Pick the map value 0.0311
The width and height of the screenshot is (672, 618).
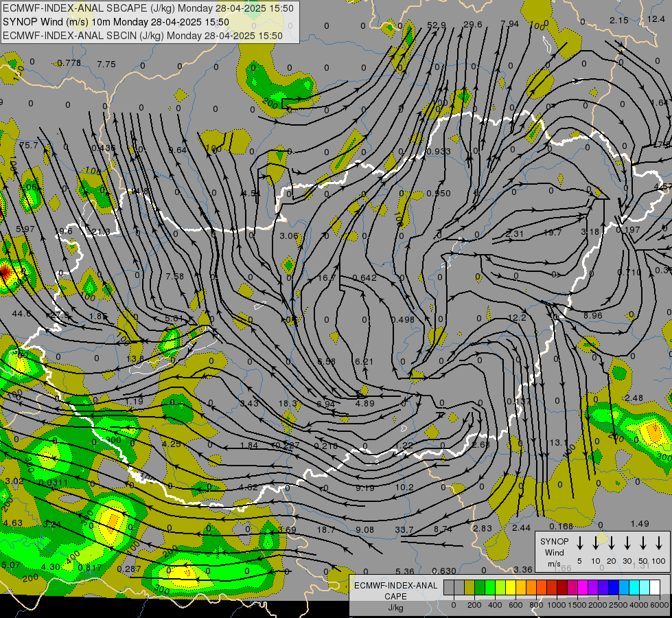point(53,483)
